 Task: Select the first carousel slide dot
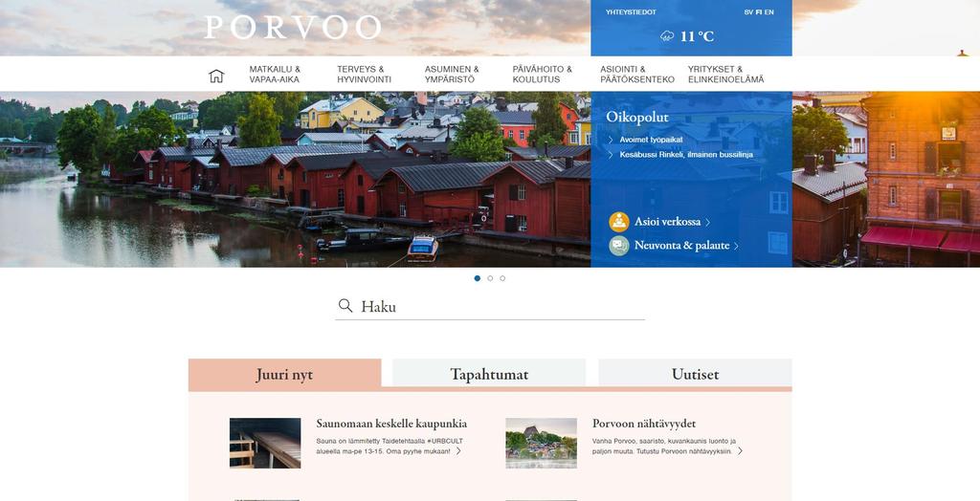point(478,278)
